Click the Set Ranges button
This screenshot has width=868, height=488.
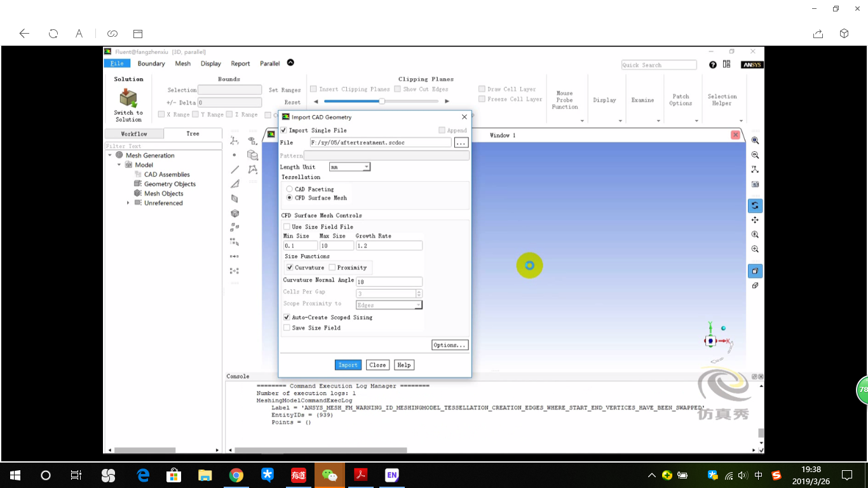[285, 90]
